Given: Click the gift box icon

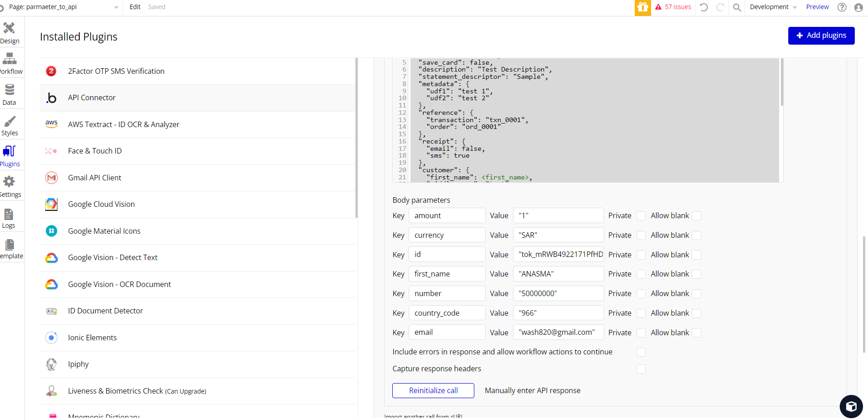Looking at the screenshot, I should click(x=642, y=7).
